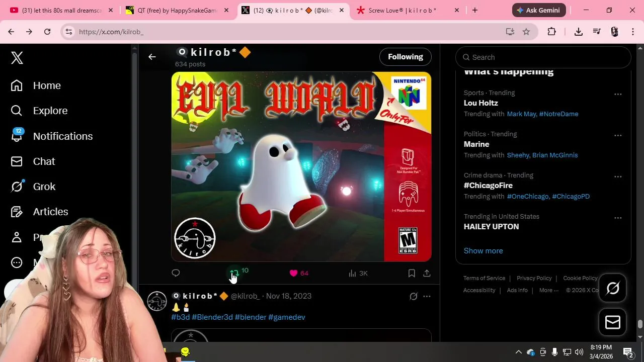Bookmark the Evil World post
The width and height of the screenshot is (644, 362).
(412, 273)
